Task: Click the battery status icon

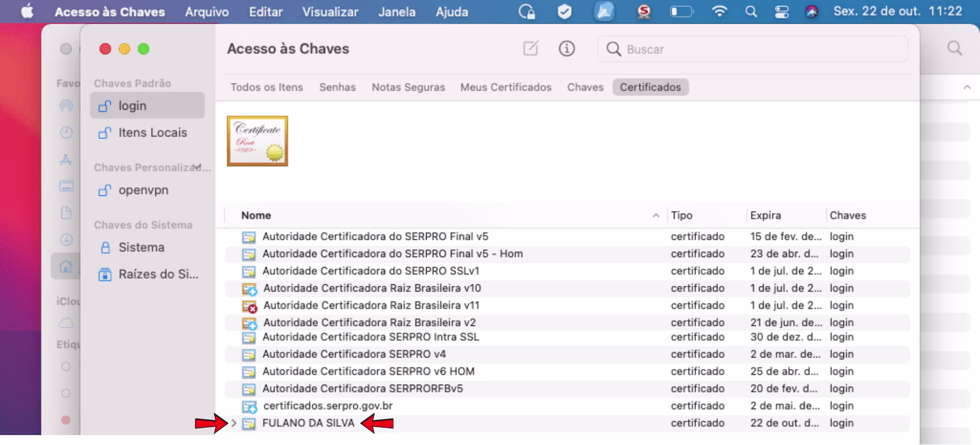Action: 682,11
